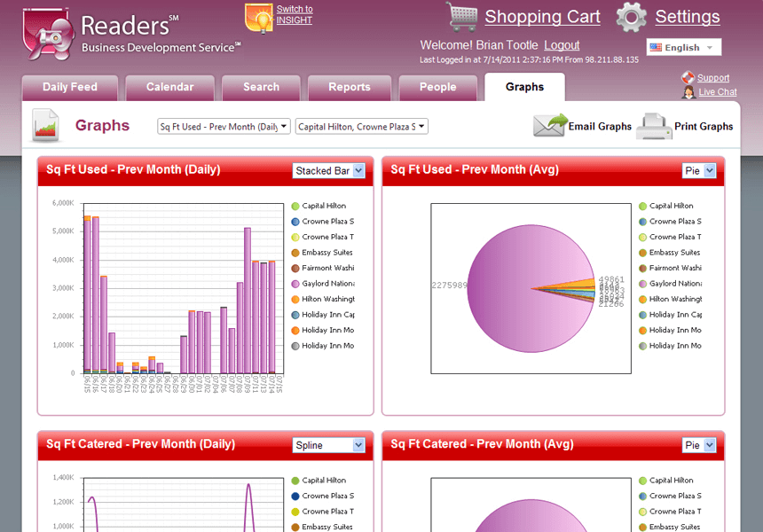Click Holiday Inn Cap label, Used Avg legend
This screenshot has height=532, width=763.
point(675,315)
